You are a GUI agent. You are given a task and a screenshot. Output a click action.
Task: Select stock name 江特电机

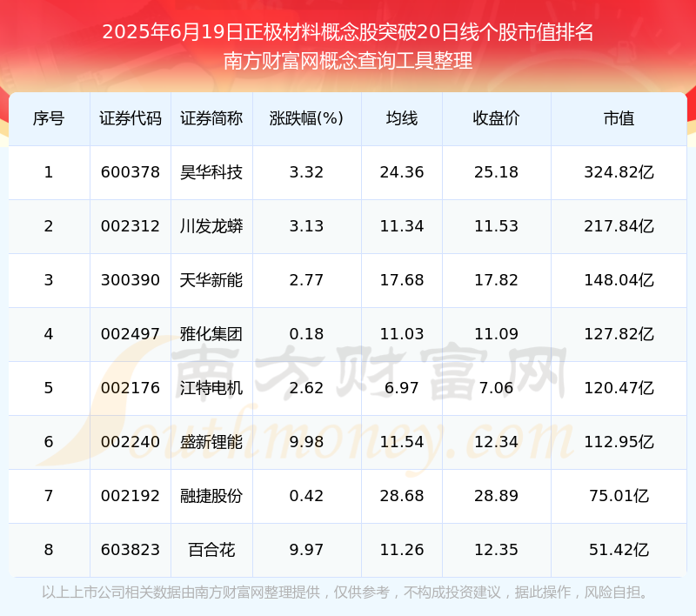pyautogui.click(x=211, y=388)
